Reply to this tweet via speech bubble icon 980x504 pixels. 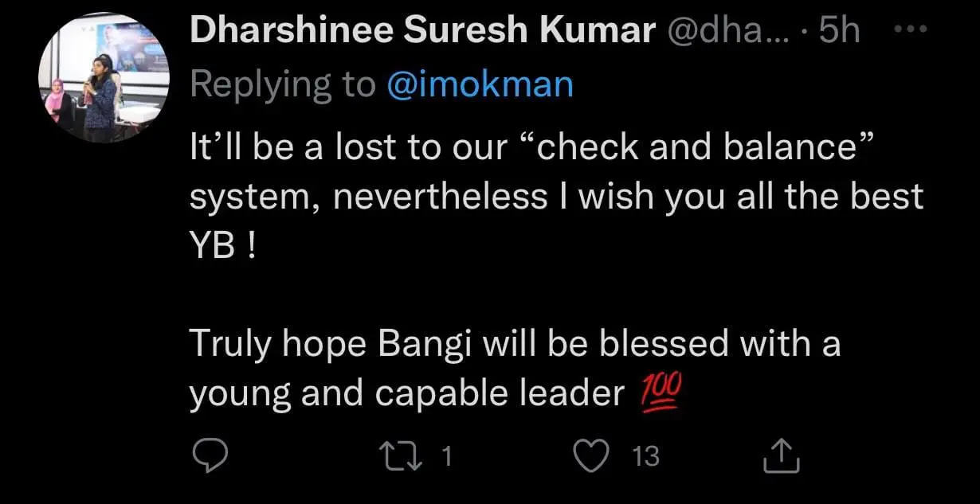click(x=211, y=456)
